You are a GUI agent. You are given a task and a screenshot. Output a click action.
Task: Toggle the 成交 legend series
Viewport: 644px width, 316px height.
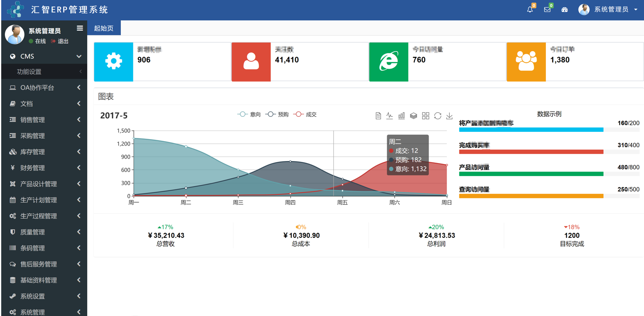[305, 114]
